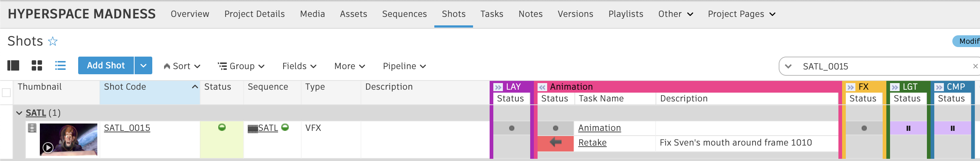Image resolution: width=980 pixels, height=161 pixels.
Task: Expand the LGT pipeline step column
Action: tap(895, 87)
